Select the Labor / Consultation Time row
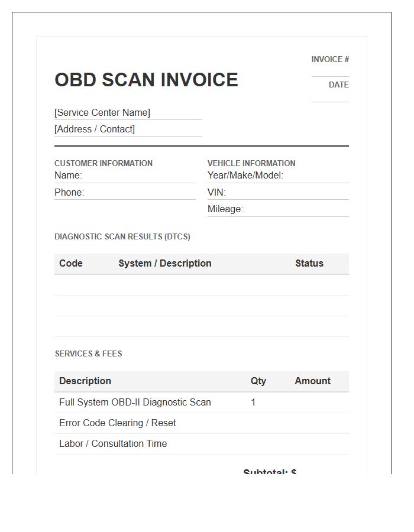Image resolution: width=414 pixels, height=532 pixels. [x=202, y=444]
